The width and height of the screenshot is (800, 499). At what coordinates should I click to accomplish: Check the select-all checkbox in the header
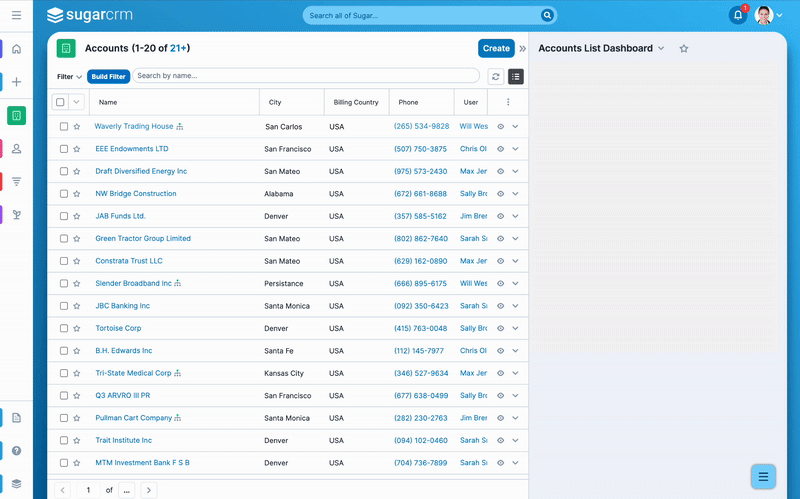coord(60,102)
